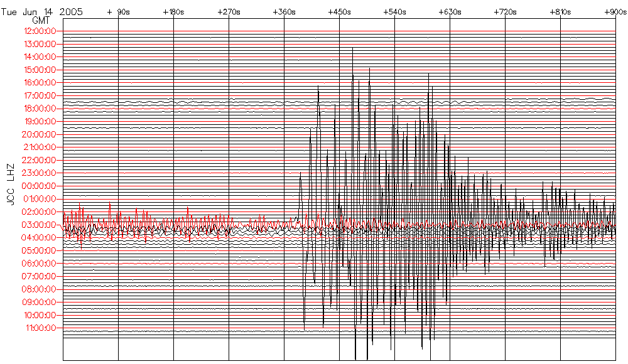Screen dimensions: 628x364
Task: Click the 01:00:00 time label
Action: [x=40, y=199]
